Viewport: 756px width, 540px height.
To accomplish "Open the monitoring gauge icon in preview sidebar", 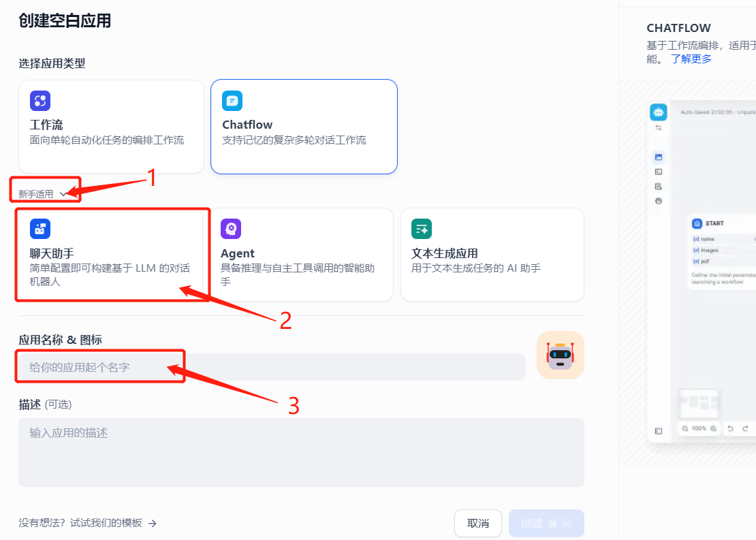I will [x=659, y=201].
